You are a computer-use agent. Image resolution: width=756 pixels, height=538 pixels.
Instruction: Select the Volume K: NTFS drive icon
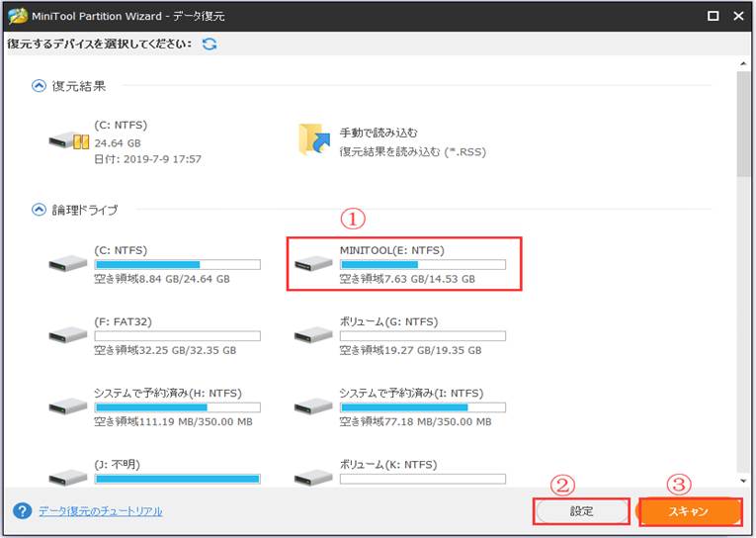pos(314,477)
